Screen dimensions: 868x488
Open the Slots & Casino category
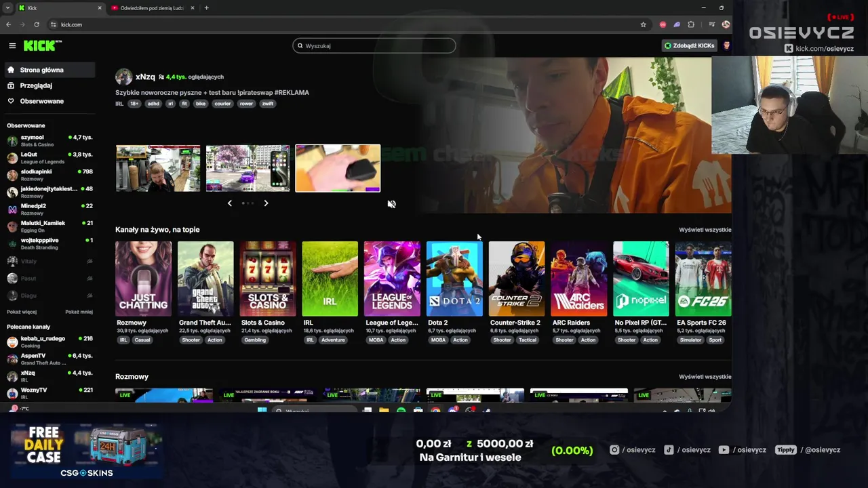coord(268,279)
